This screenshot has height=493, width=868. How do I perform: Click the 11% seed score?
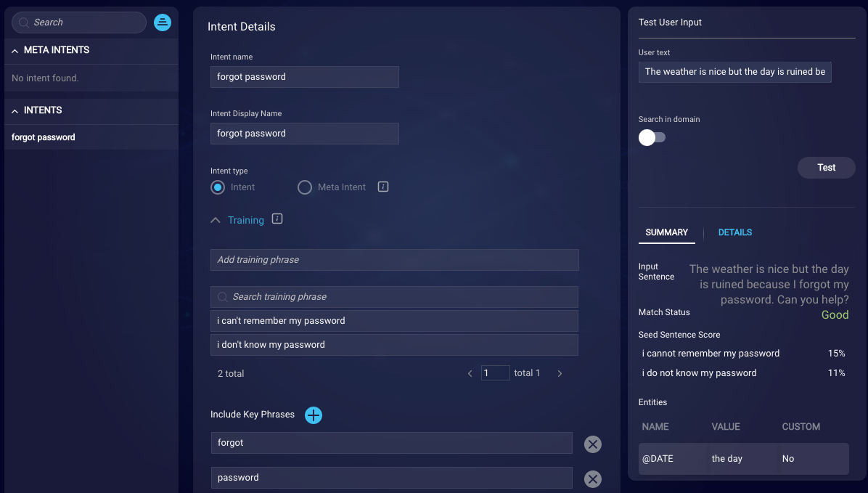click(x=837, y=373)
